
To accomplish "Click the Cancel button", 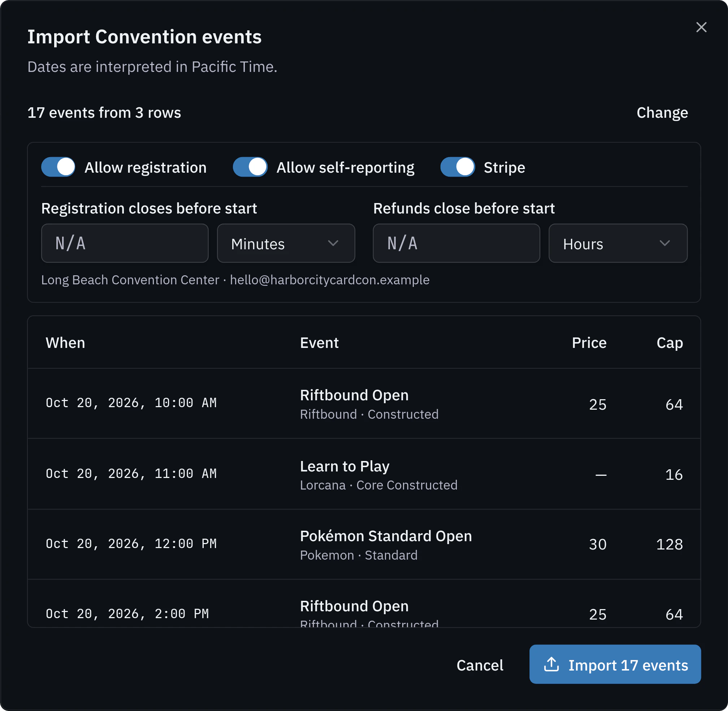I will 480,665.
